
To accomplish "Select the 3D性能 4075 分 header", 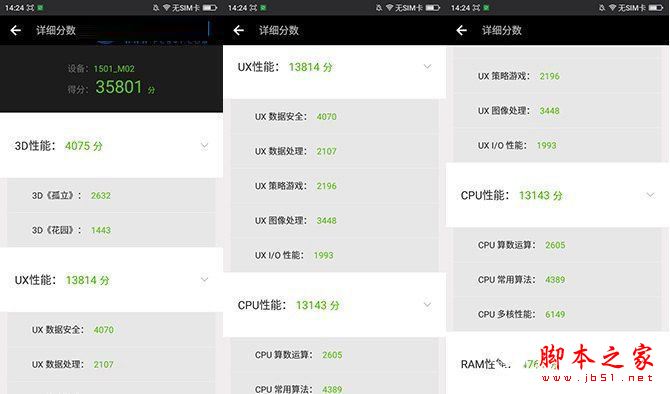I will pyautogui.click(x=112, y=146).
